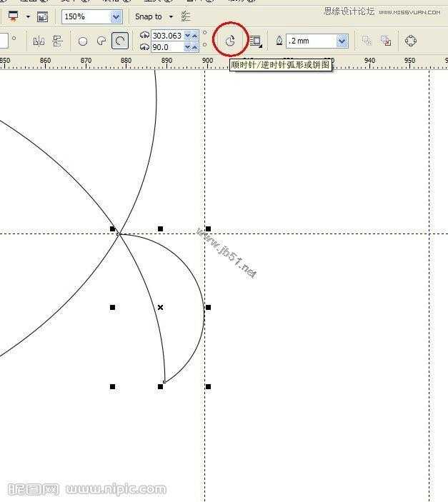Click the To Back of Layer icon
Viewport: 448px width, 502px height.
386,41
